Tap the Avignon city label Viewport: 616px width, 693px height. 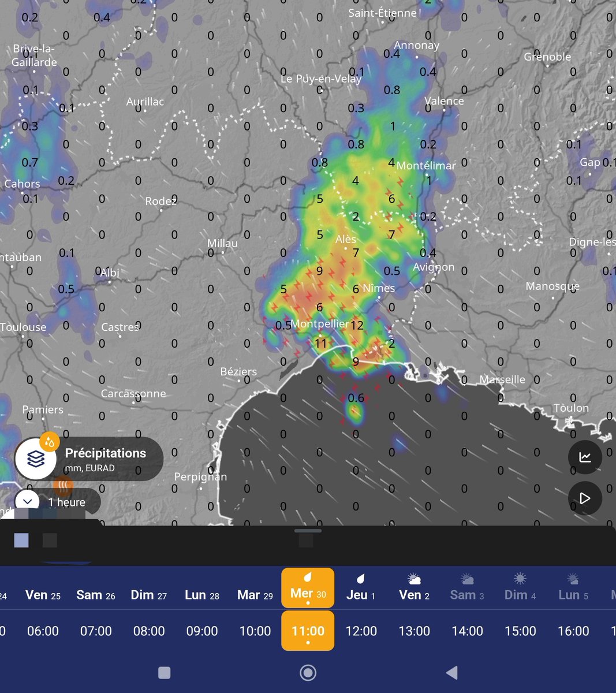(x=434, y=267)
